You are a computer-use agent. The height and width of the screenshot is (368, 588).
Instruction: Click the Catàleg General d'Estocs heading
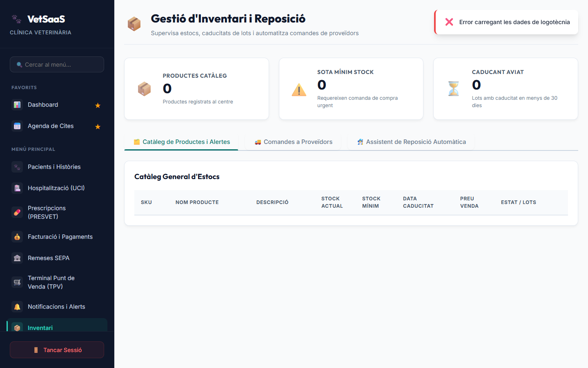177,177
